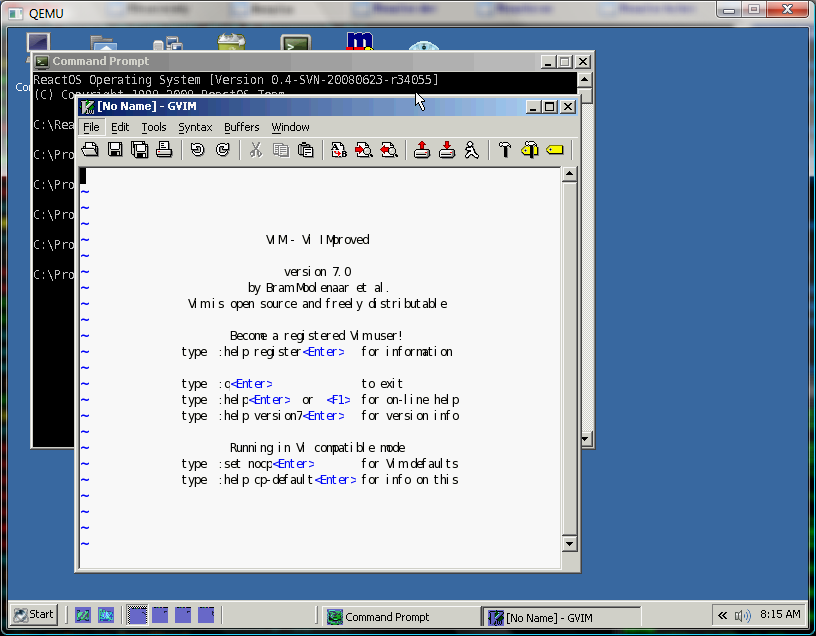Click the Redo toolbar icon
This screenshot has height=636, width=816.
coord(222,150)
